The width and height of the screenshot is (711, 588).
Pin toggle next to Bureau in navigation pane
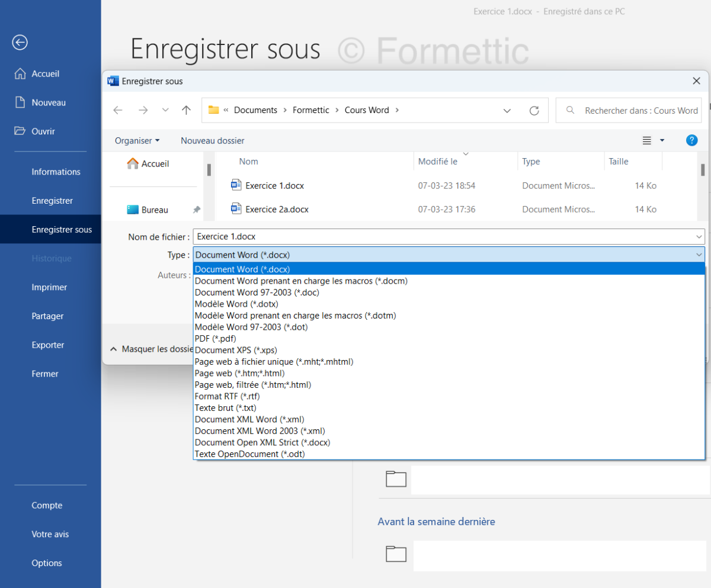197,209
